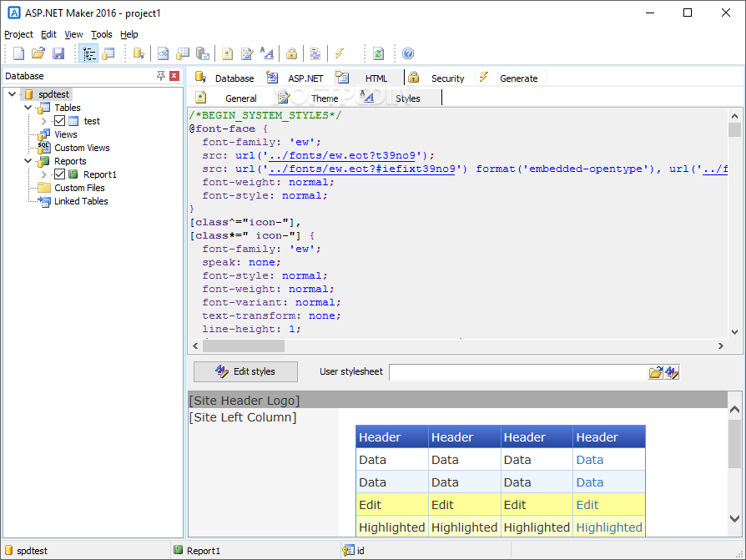Open the Edit menu

click(48, 34)
